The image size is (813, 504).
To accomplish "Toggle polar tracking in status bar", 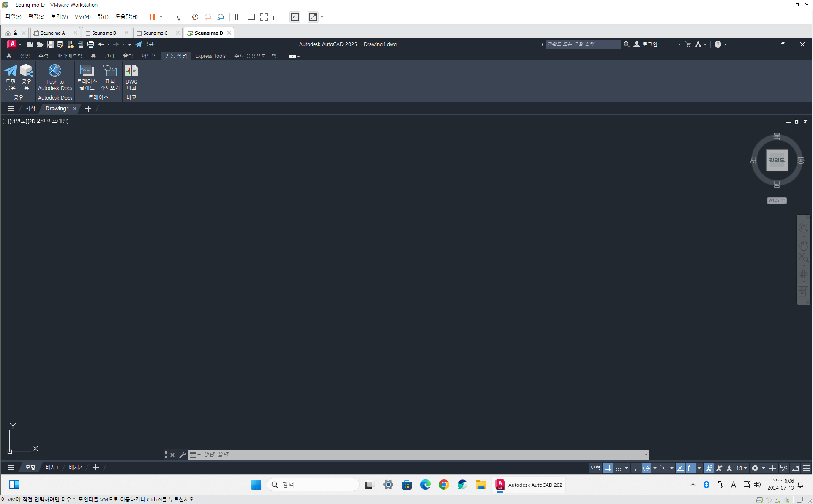I will [646, 468].
